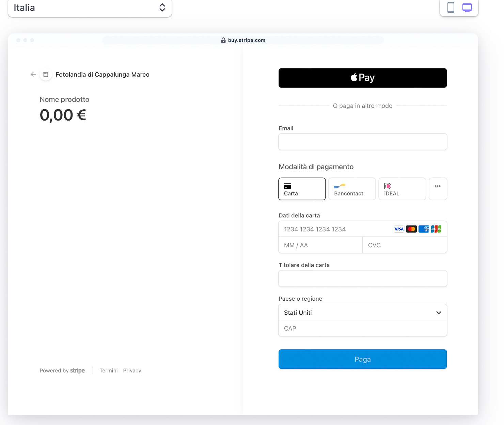Click the Visa card logo
The height and width of the screenshot is (425, 504).
click(399, 229)
